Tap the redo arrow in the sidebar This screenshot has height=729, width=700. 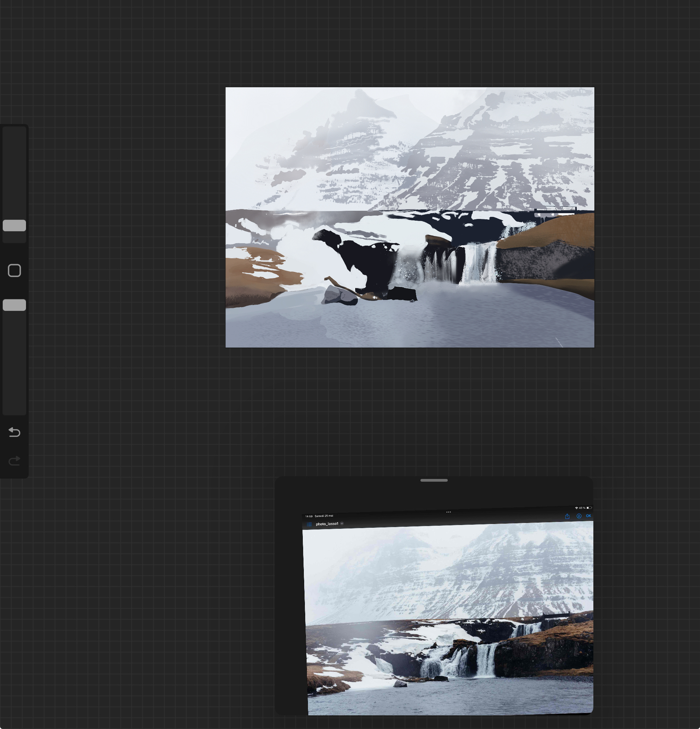click(x=14, y=461)
